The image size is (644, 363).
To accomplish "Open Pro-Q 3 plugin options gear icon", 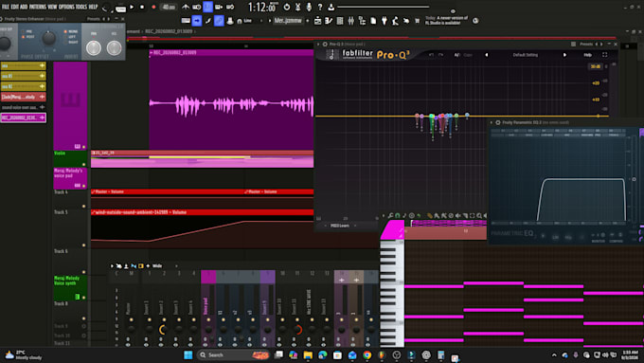I will point(325,44).
